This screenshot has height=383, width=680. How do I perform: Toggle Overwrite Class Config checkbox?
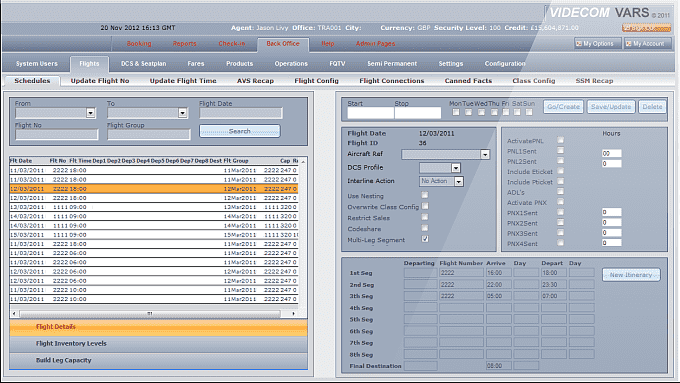tap(425, 206)
